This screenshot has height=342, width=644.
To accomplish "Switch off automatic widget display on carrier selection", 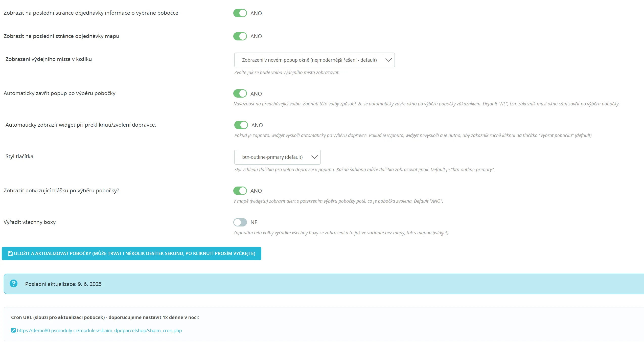I will (241, 125).
